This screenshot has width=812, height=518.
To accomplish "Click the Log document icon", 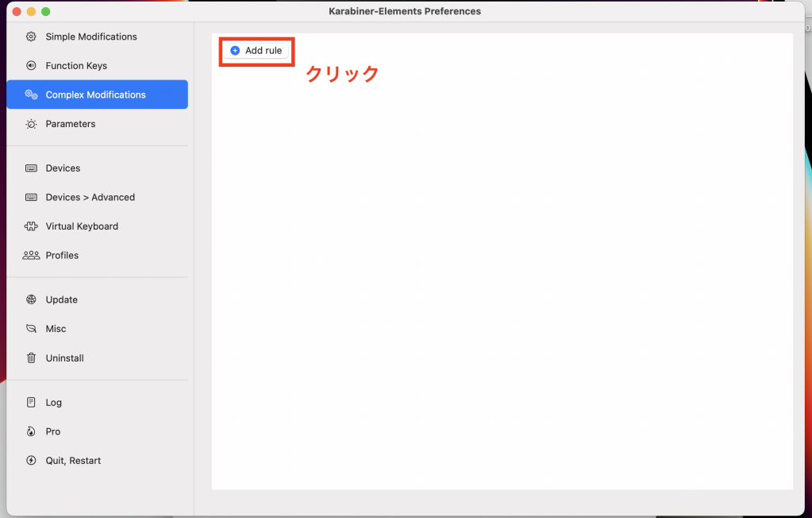I will tap(31, 402).
